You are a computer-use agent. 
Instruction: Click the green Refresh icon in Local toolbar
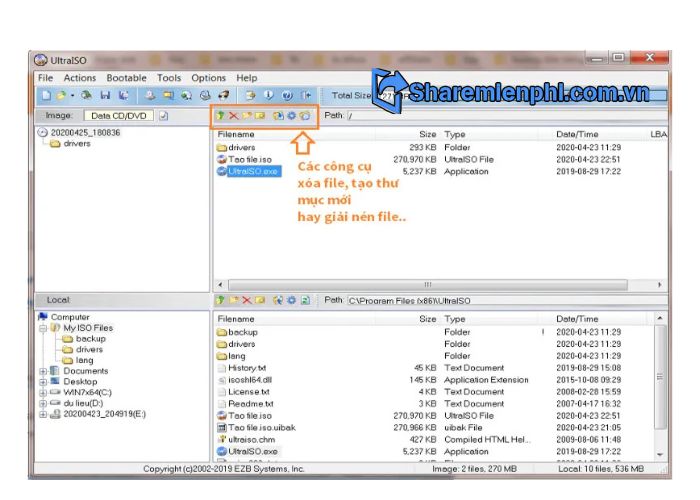[x=305, y=300]
